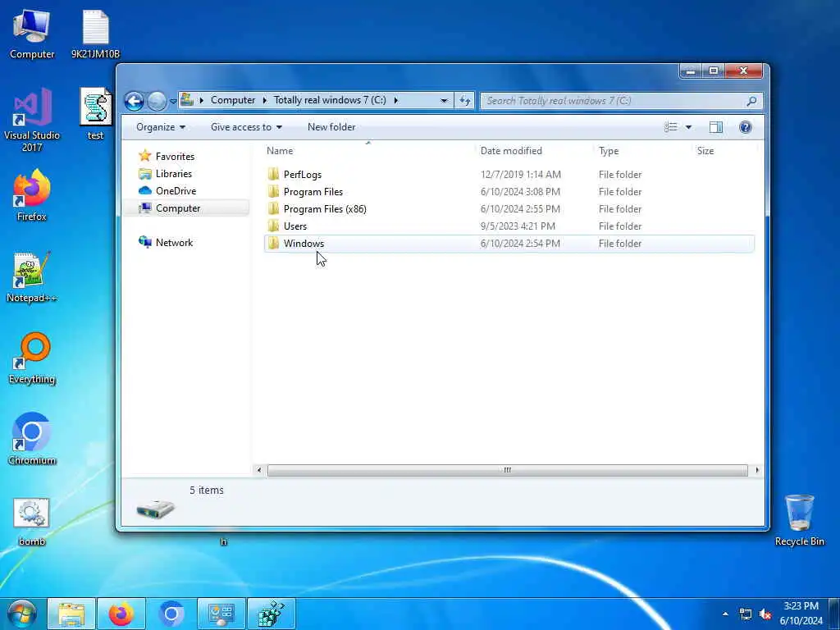Launch Firefox from the taskbar
The width and height of the screenshot is (840, 630).
[x=121, y=614]
